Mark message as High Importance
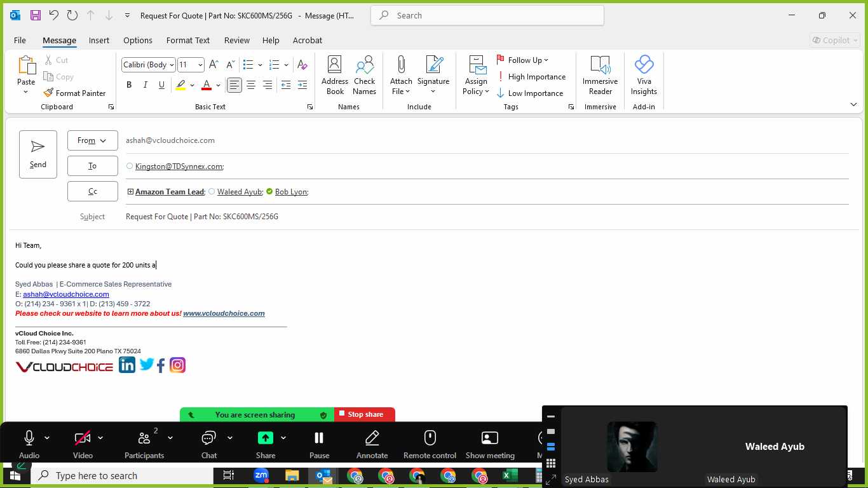The image size is (868, 488). (x=531, y=77)
